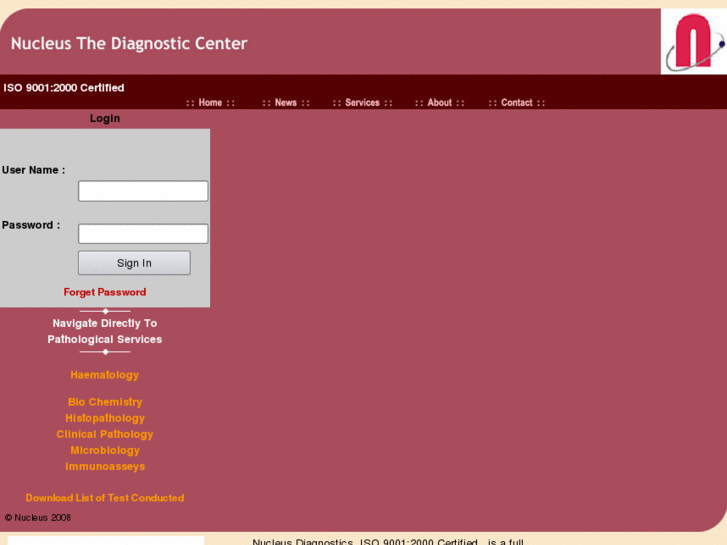Open the Haematology service link

tap(105, 375)
